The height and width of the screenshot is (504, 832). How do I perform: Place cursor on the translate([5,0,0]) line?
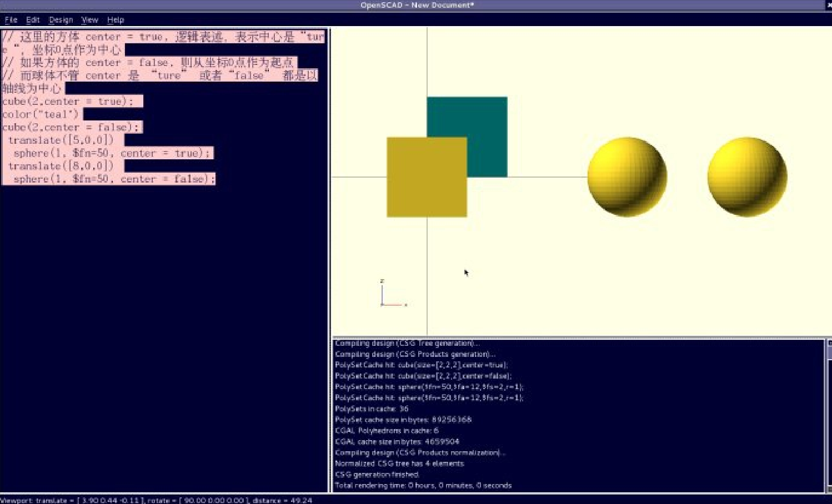61,140
